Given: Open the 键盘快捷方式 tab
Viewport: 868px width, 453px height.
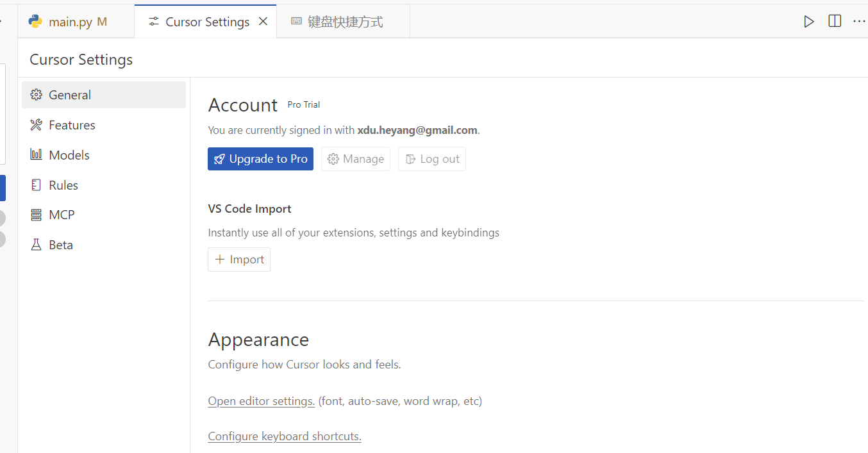Looking at the screenshot, I should (x=343, y=22).
